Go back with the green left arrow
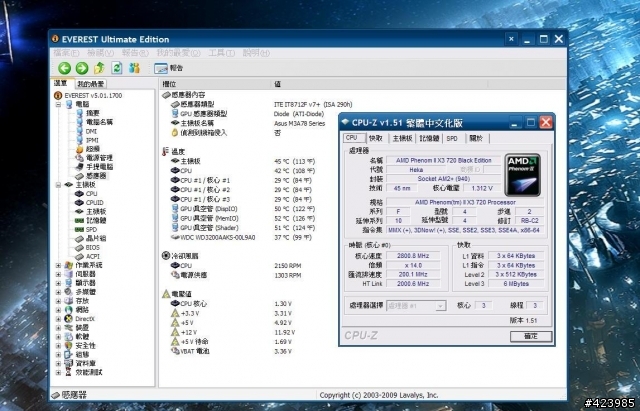The height and width of the screenshot is (411, 640). (x=64, y=68)
